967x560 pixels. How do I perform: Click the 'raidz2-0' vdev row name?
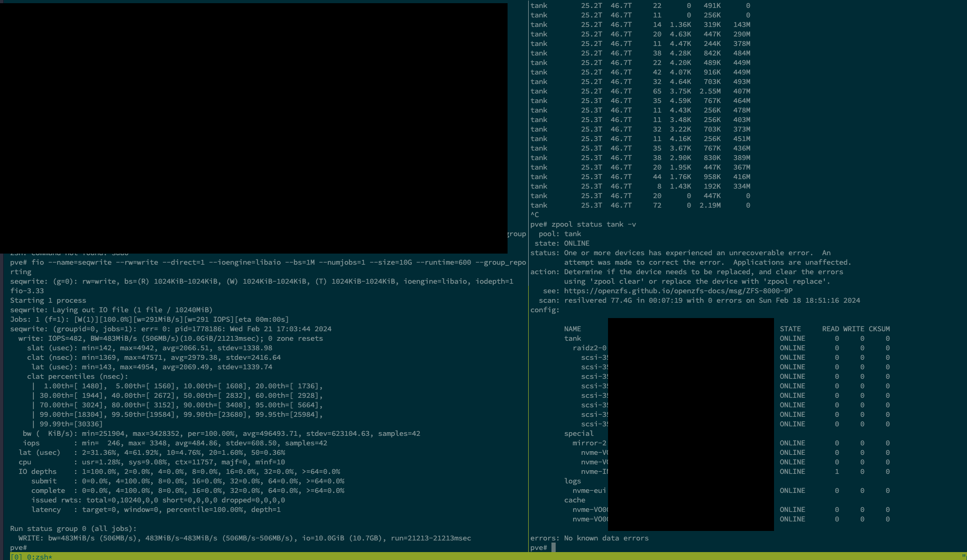click(590, 348)
